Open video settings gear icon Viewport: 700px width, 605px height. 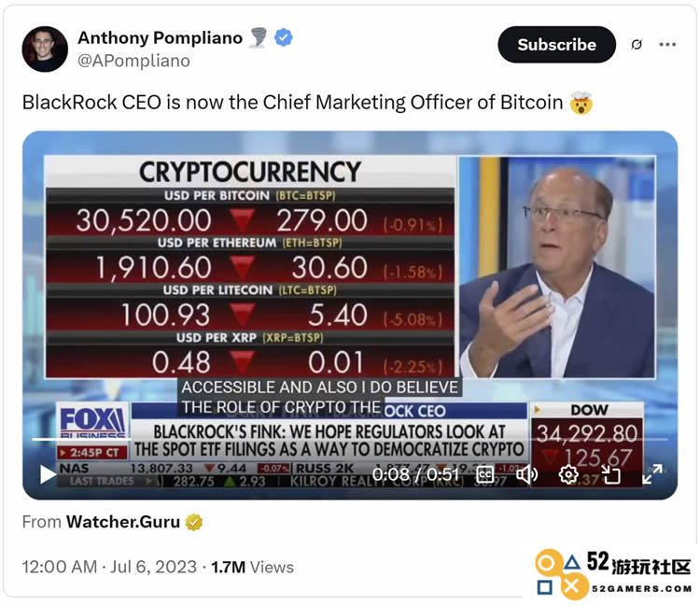coord(568,474)
